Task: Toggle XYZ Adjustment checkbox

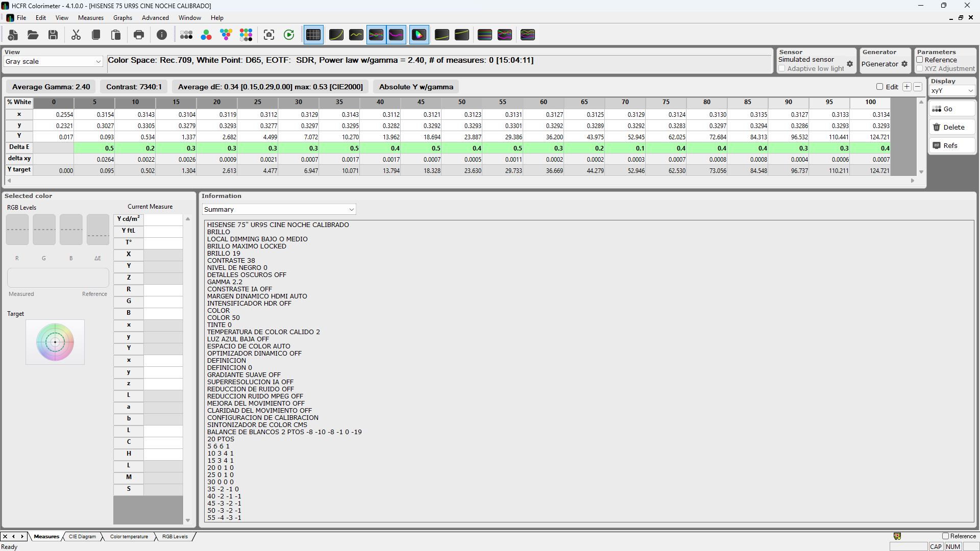Action: click(920, 68)
